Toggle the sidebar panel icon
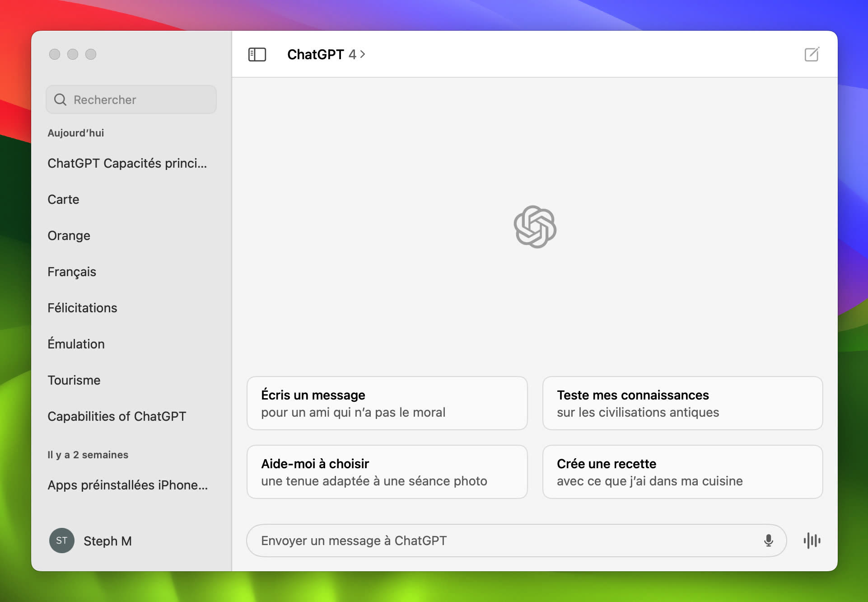This screenshot has width=868, height=602. point(257,55)
